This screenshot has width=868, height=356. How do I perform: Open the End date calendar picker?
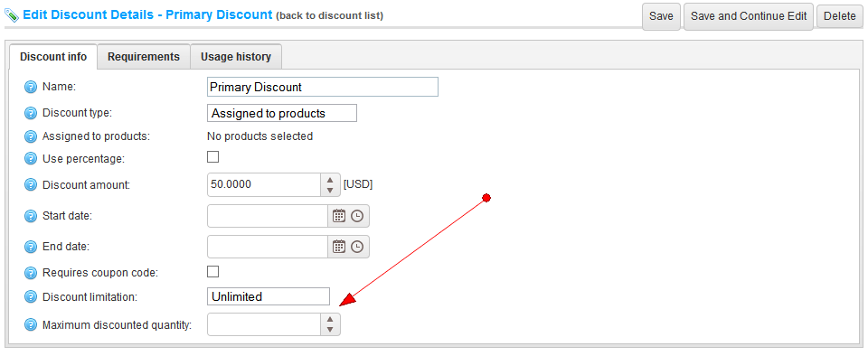tap(339, 247)
